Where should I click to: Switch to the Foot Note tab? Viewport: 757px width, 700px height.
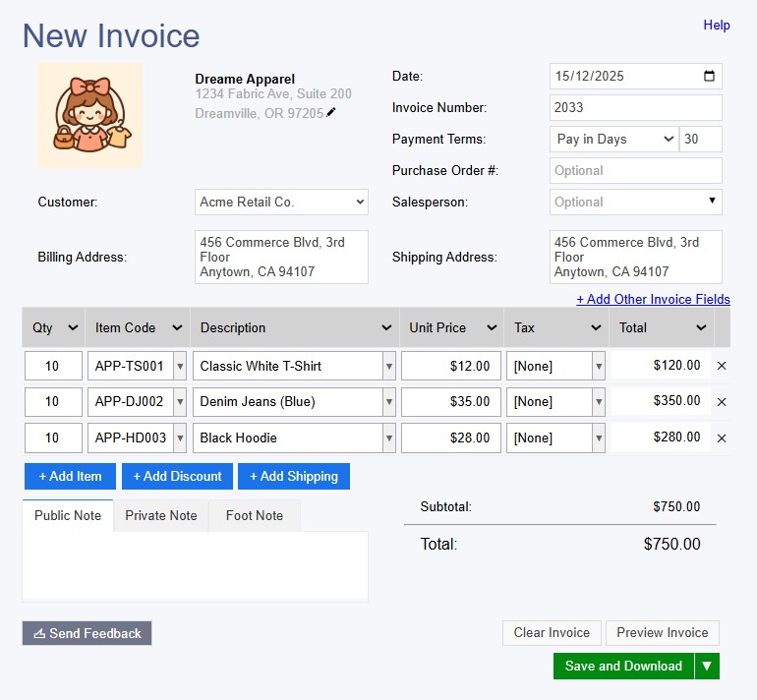pos(255,515)
